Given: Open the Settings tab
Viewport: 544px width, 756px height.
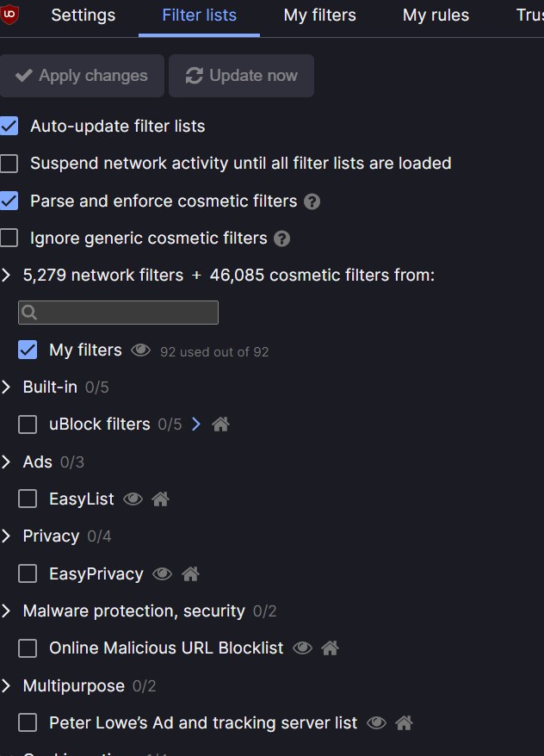Looking at the screenshot, I should (x=83, y=15).
